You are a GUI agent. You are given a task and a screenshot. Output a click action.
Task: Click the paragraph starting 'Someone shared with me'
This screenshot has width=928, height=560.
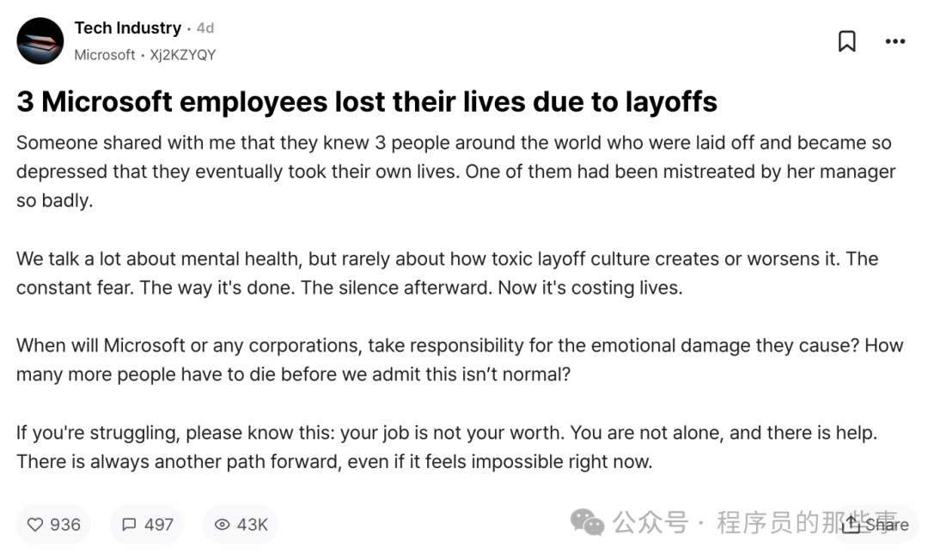pos(455,172)
